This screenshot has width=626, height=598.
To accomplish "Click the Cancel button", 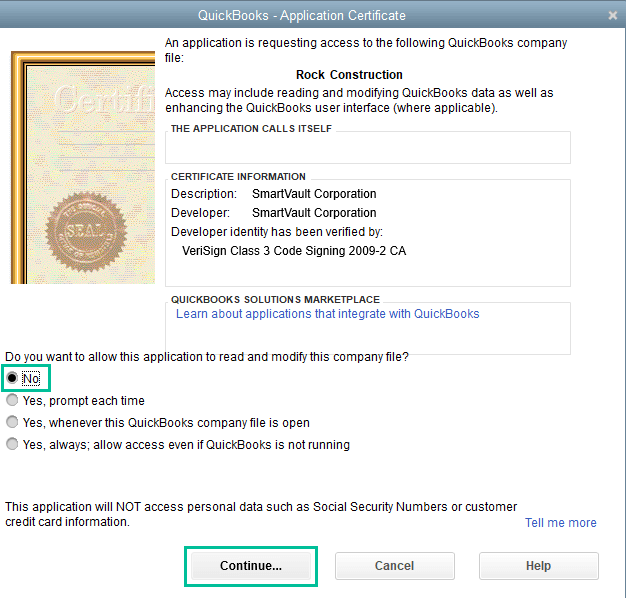I will point(394,566).
